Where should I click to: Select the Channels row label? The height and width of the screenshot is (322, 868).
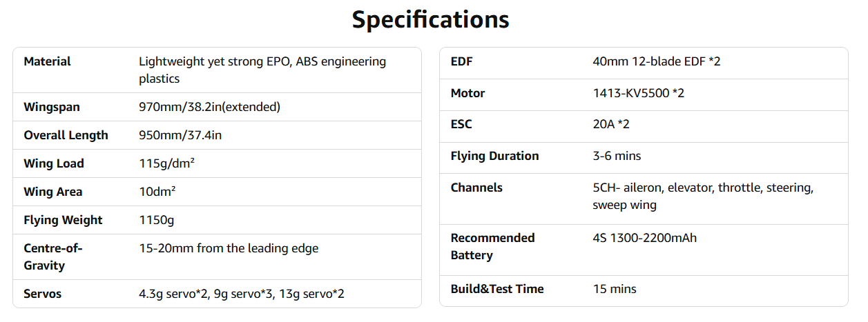point(476,188)
